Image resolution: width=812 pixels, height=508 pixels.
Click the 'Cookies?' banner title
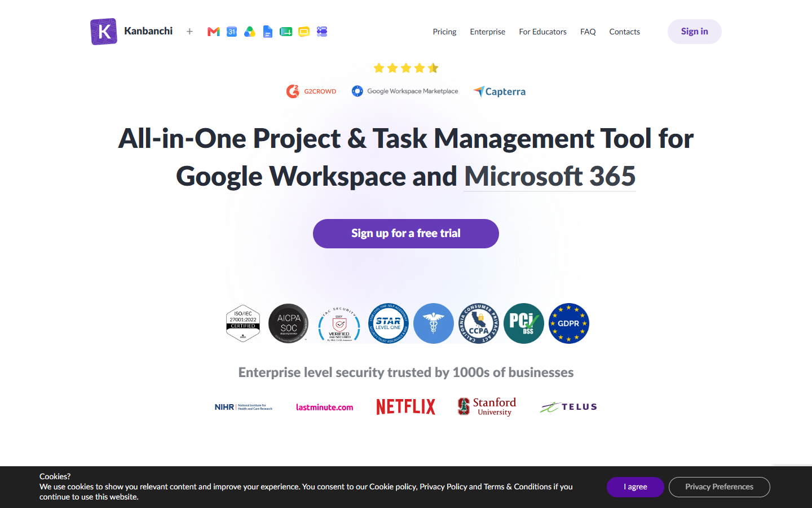(x=55, y=476)
